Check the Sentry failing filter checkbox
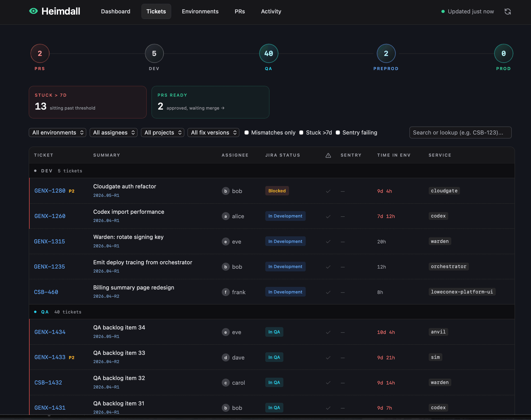Screen dimensions: 531x420 tap(338, 133)
